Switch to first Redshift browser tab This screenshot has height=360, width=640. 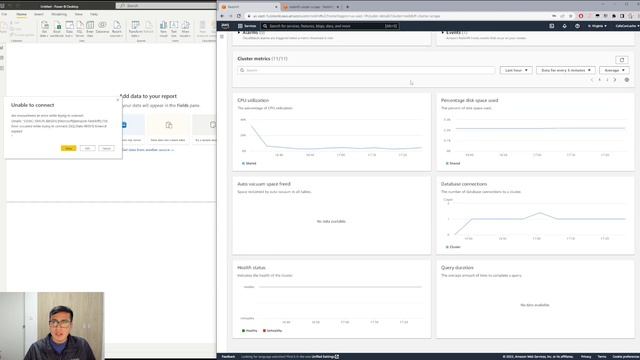point(249,7)
